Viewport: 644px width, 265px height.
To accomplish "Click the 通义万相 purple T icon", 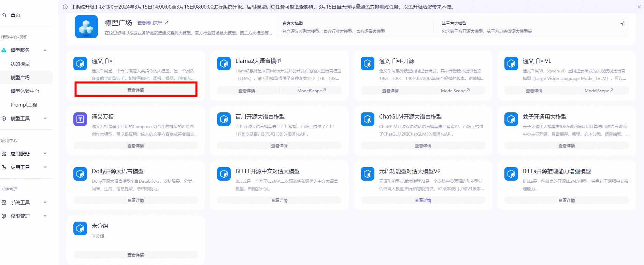I will (x=80, y=119).
